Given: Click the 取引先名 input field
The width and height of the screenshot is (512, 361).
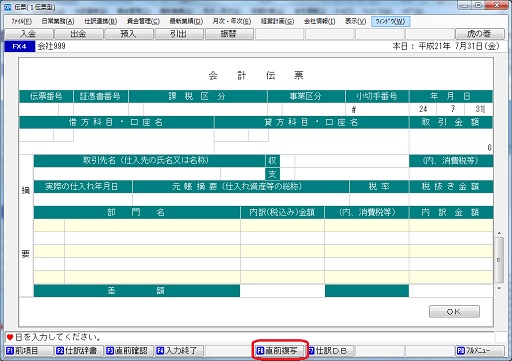Looking at the screenshot, I should tap(127, 174).
